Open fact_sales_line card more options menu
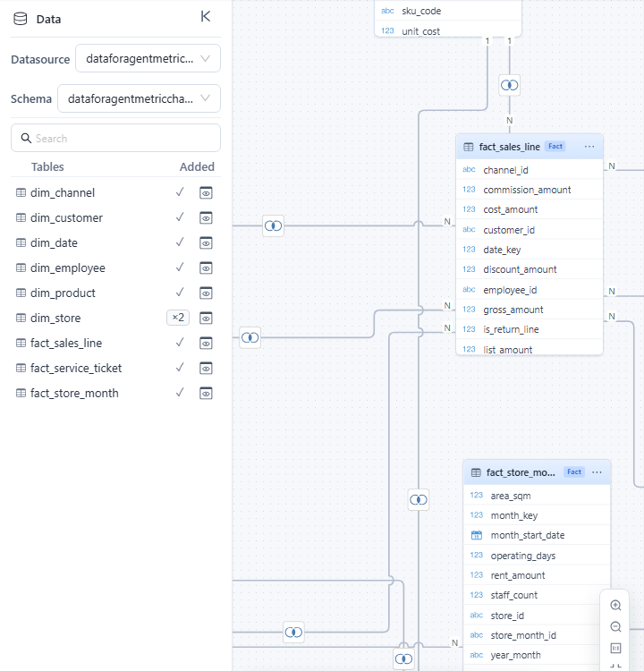This screenshot has width=644, height=671. (589, 147)
